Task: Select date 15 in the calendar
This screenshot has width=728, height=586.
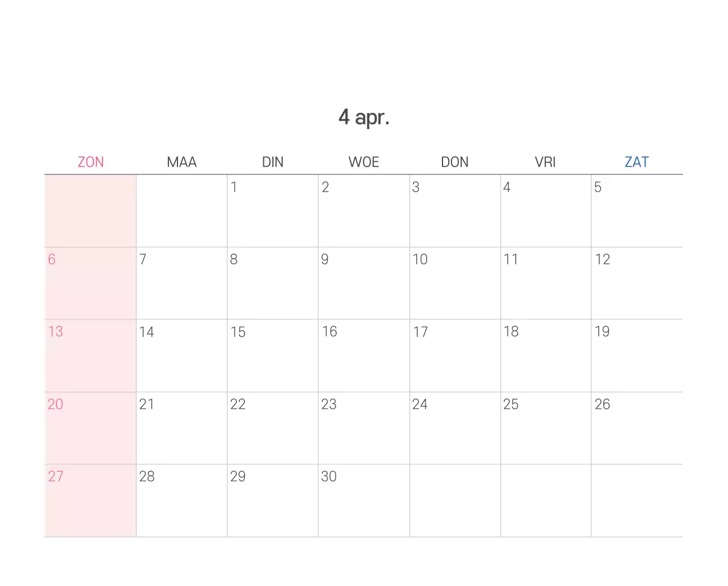Action: coord(272,355)
